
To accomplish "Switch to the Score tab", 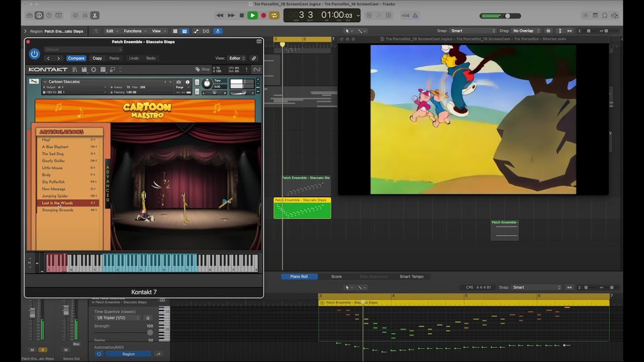I will click(x=337, y=277).
